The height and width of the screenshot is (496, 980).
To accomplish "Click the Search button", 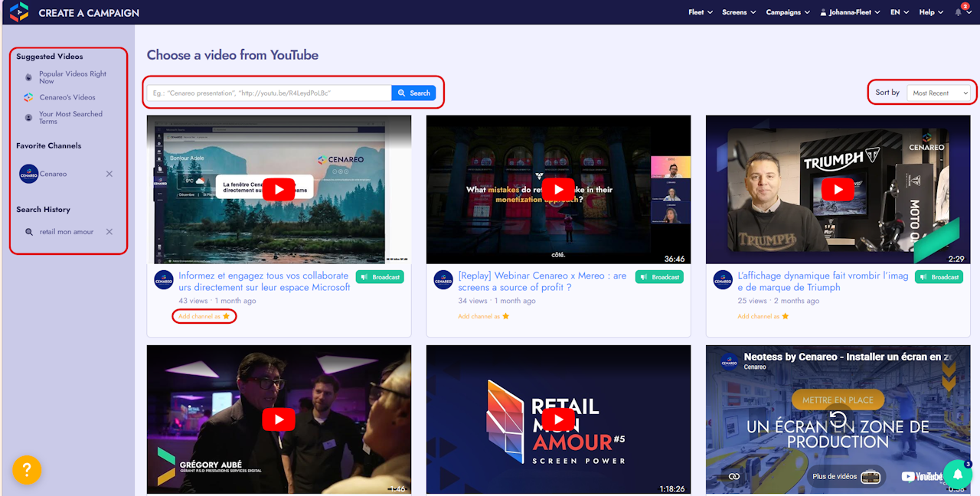I will (413, 93).
